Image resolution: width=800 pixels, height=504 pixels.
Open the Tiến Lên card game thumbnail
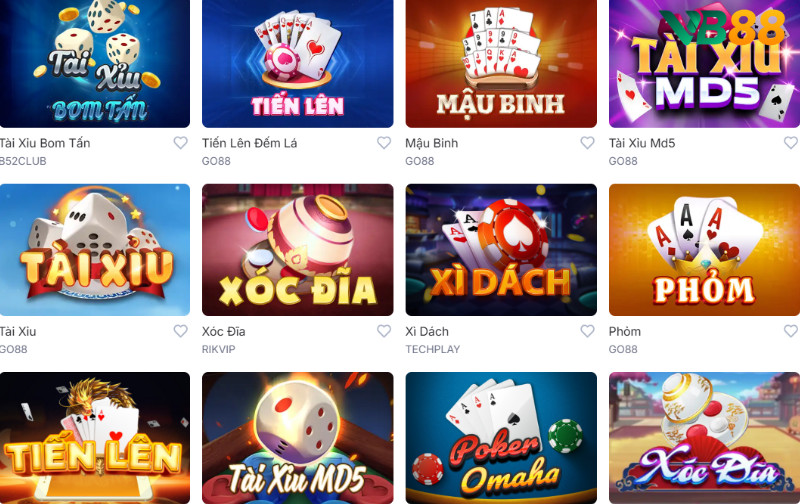297,63
